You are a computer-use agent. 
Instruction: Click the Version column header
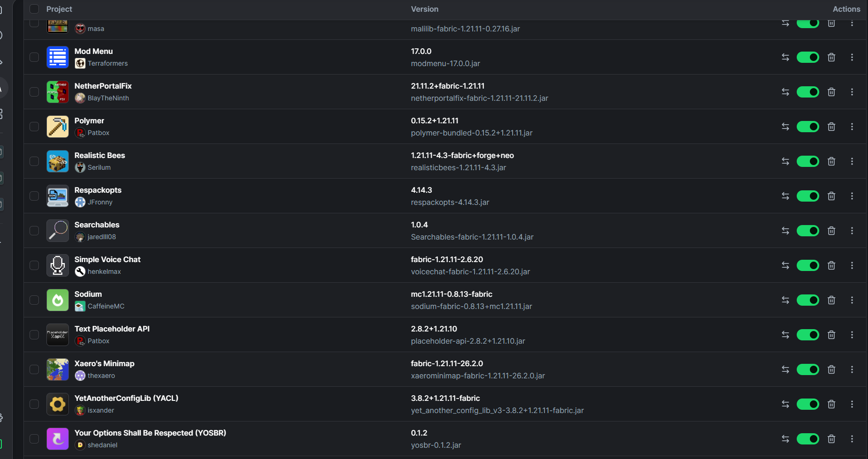[x=424, y=9]
